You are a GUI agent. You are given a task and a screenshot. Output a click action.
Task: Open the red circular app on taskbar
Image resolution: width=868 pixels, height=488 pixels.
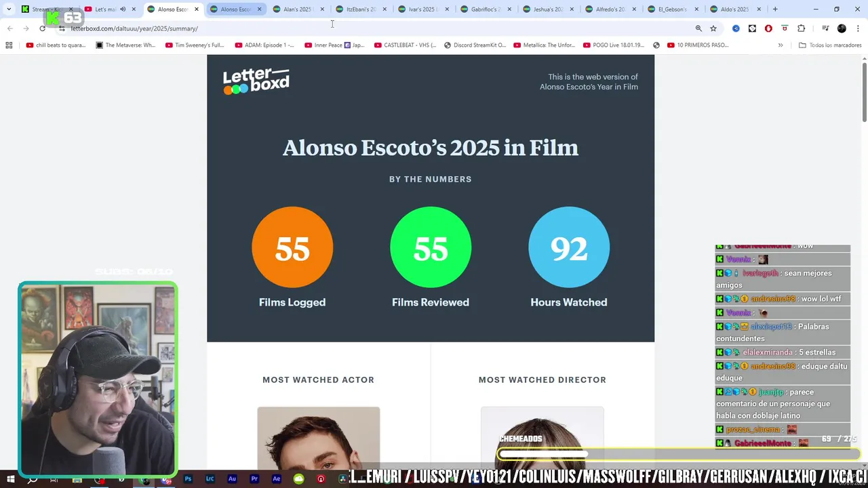pos(321,479)
